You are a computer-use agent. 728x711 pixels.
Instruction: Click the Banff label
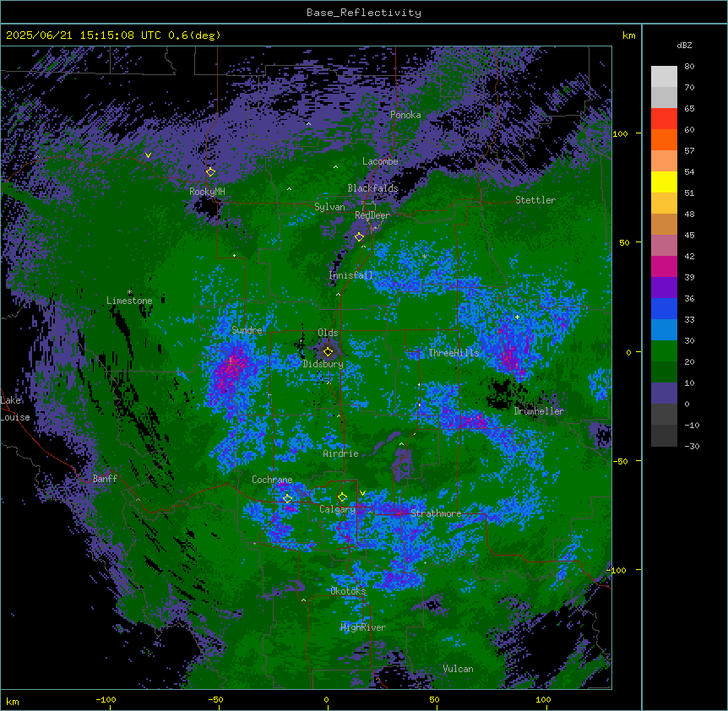point(105,479)
